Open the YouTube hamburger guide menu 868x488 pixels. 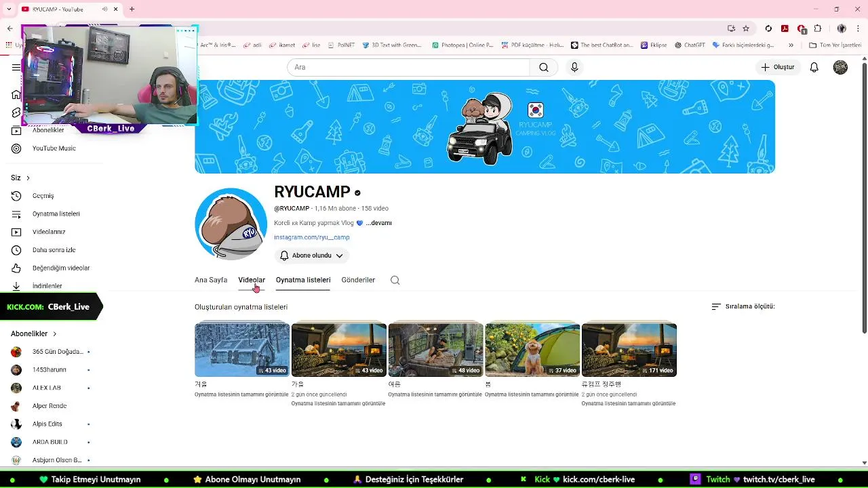click(16, 67)
